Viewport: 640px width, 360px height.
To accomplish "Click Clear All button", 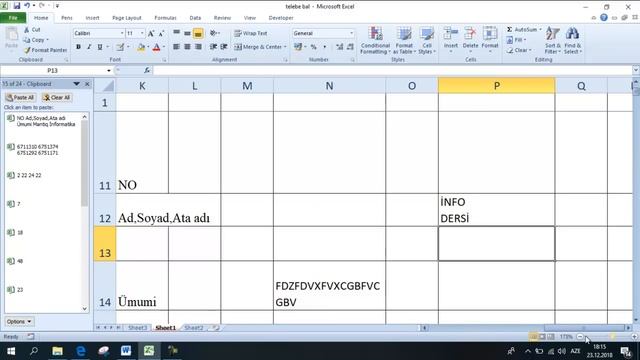I will 57,98.
